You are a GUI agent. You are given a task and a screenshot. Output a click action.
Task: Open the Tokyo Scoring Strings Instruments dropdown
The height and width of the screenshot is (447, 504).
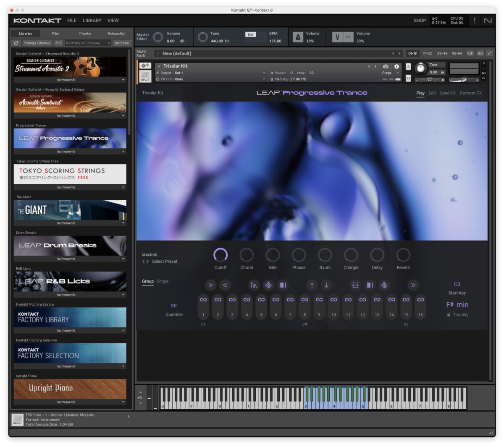point(123,187)
